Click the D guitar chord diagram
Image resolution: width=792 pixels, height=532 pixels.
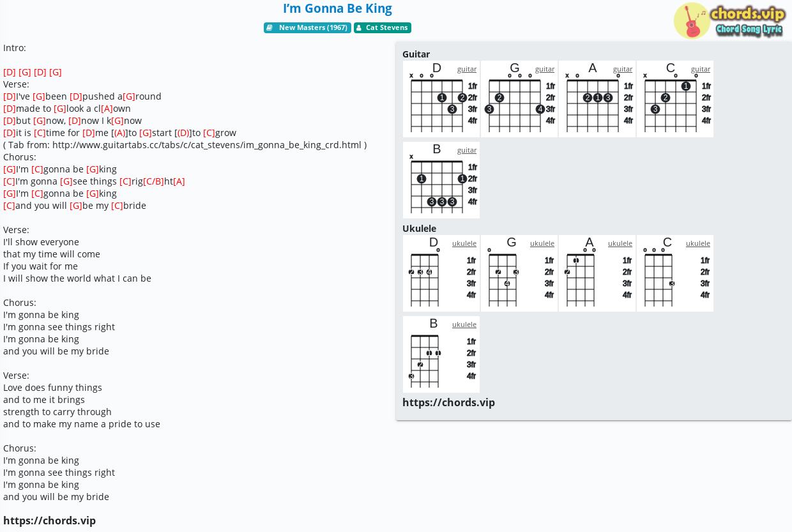tap(441, 99)
